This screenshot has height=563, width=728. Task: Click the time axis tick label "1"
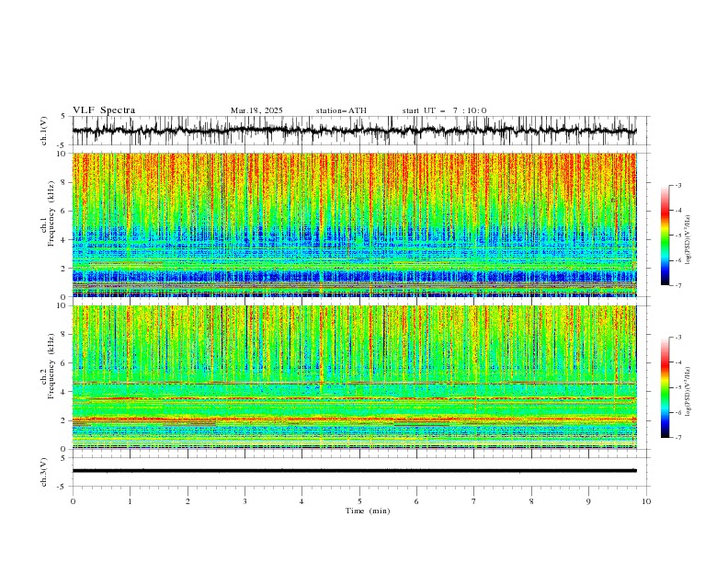pos(130,501)
